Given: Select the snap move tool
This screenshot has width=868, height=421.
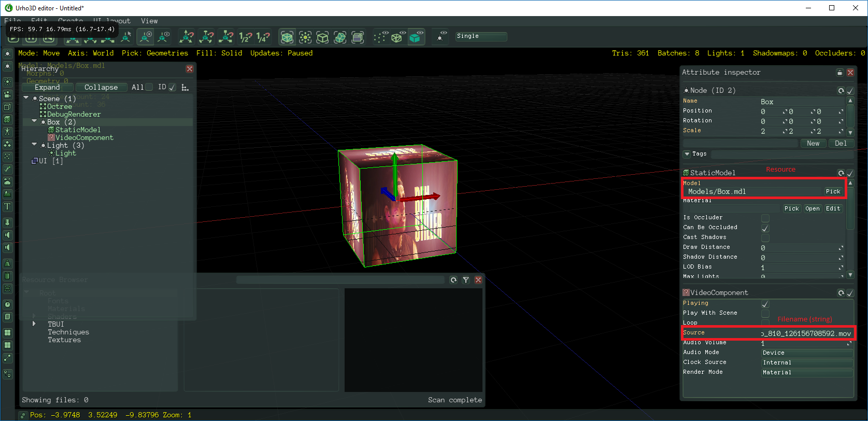Looking at the screenshot, I should coord(186,37).
